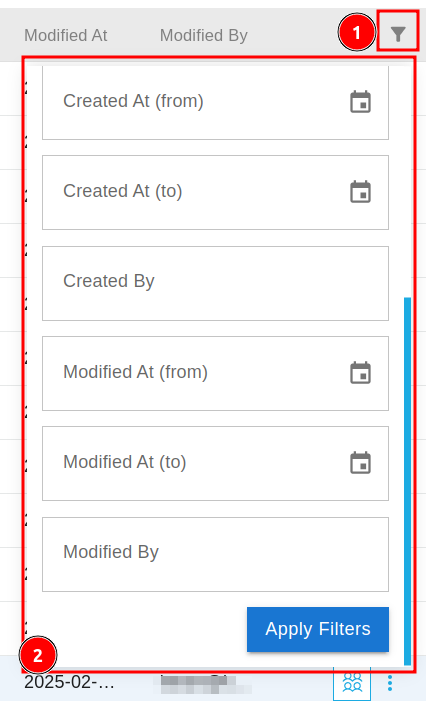This screenshot has height=701, width=426.
Task: Select the 2025-02 date cell
Action: coord(69,683)
